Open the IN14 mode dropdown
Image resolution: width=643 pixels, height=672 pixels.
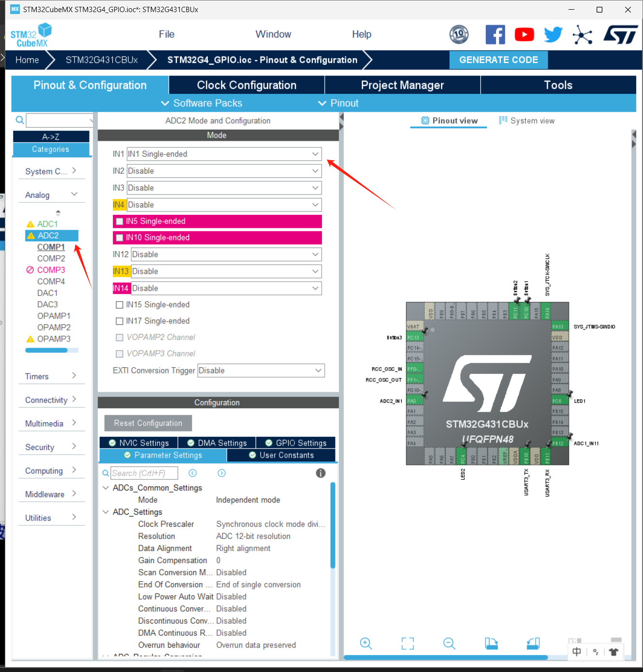pyautogui.click(x=226, y=288)
